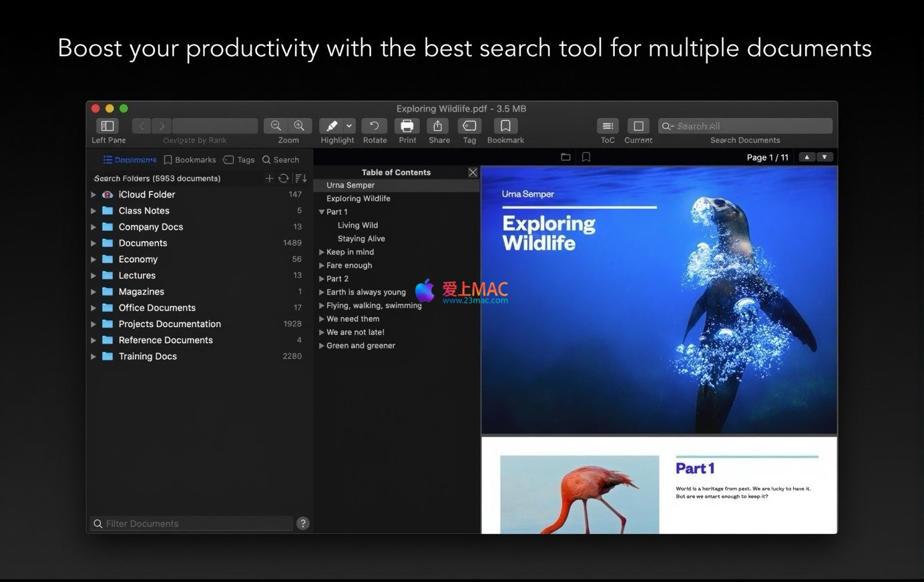Click the Zoom out magnifier icon
This screenshot has height=582, width=924.
click(x=276, y=126)
